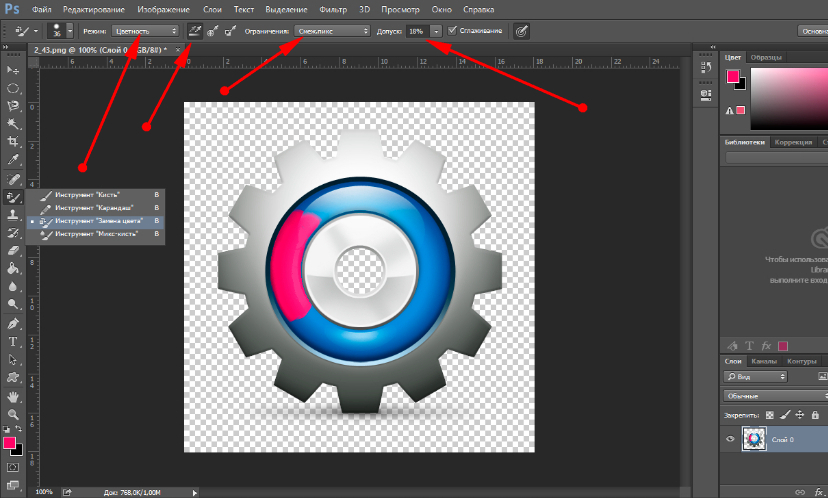Click the Допуск tolerance input field
828x498 pixels.
417,31
